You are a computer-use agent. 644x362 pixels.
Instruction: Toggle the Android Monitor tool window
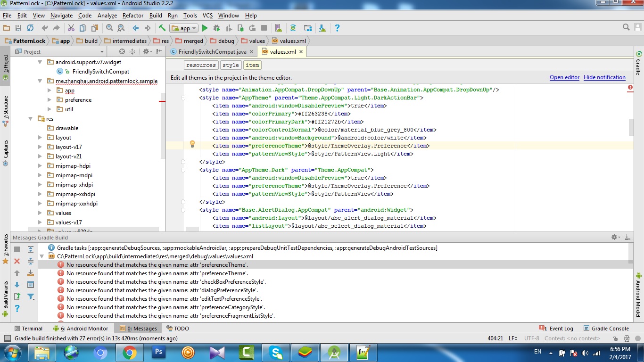point(81,329)
